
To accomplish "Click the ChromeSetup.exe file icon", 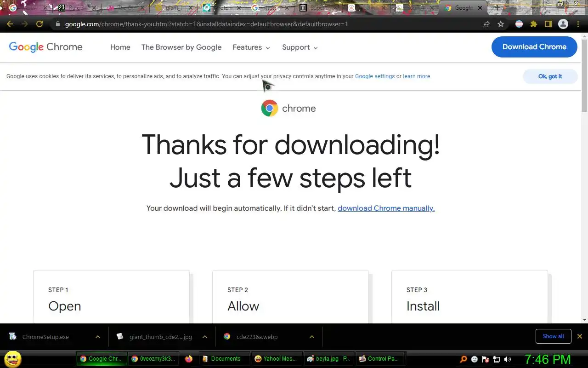I will point(12,336).
